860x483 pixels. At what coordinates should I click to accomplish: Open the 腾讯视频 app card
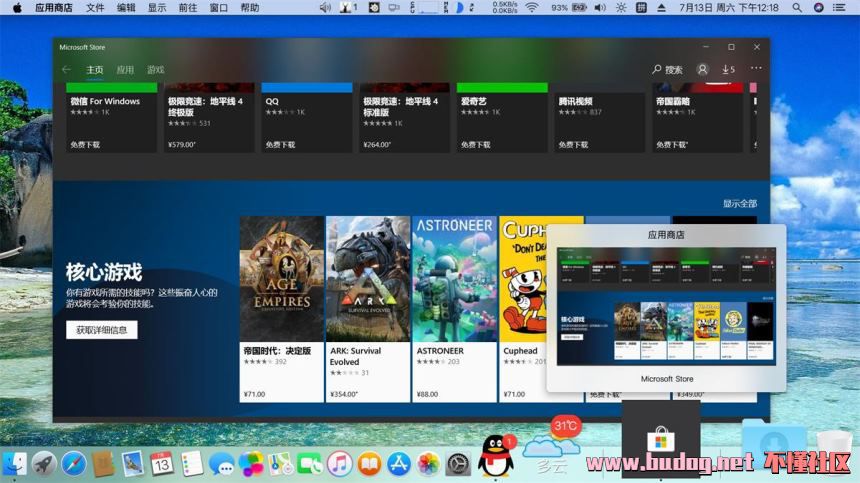(599, 118)
